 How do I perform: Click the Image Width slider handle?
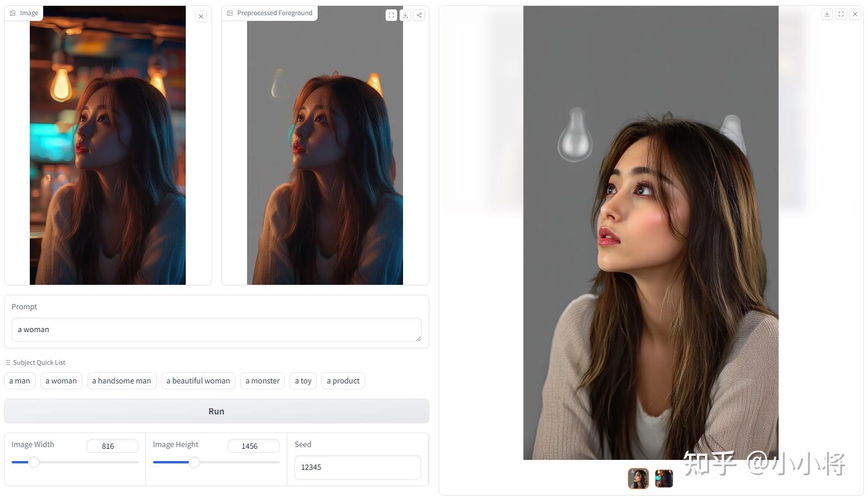point(34,462)
